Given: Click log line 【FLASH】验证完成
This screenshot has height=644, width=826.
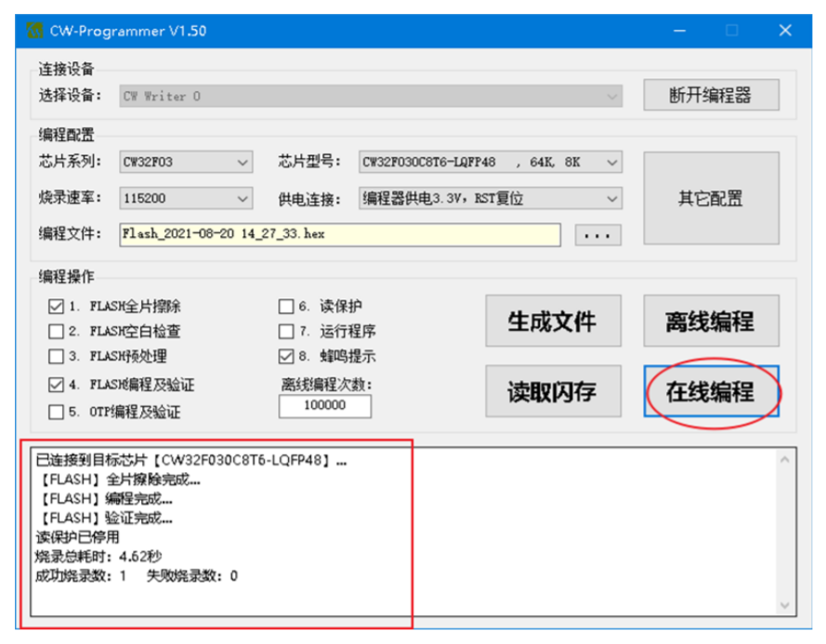Looking at the screenshot, I should 105,519.
